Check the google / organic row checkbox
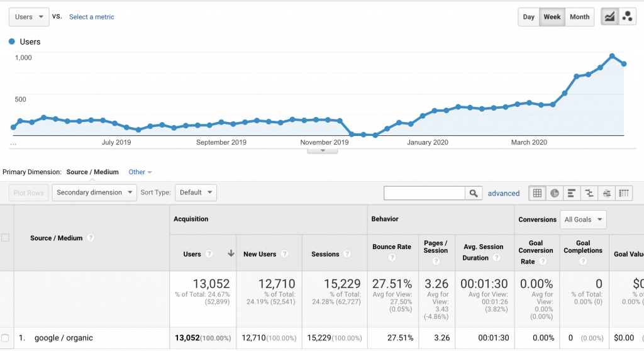This screenshot has width=644, height=351. click(x=5, y=338)
